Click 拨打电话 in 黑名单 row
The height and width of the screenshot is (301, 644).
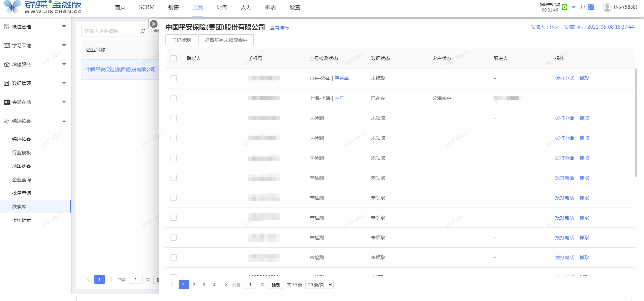tap(564, 78)
